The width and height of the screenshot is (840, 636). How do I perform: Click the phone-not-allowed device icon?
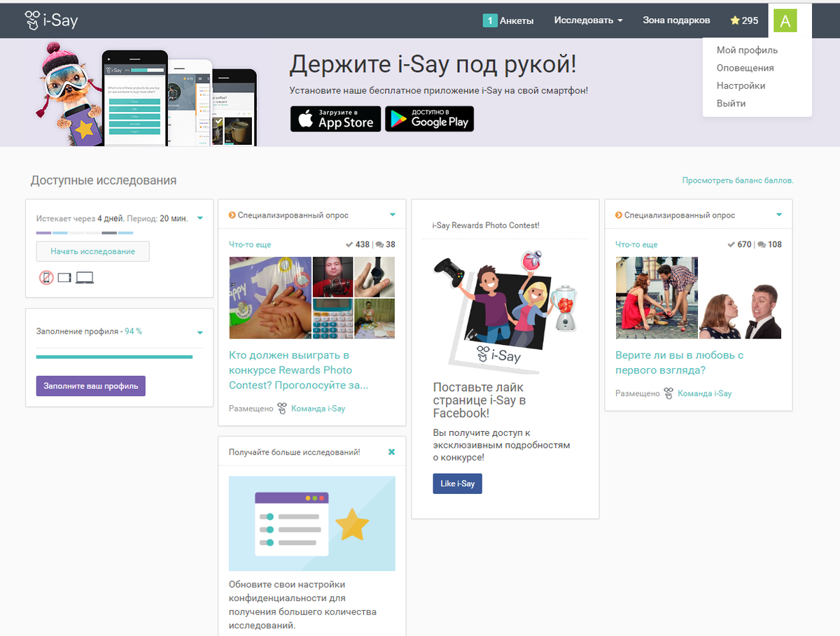[x=46, y=278]
